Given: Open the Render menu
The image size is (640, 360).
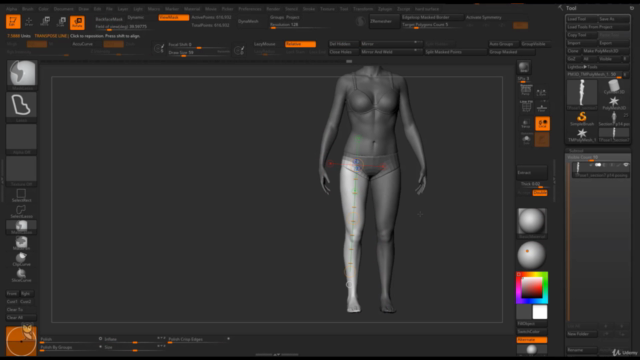Looking at the screenshot, I should tap(273, 9).
